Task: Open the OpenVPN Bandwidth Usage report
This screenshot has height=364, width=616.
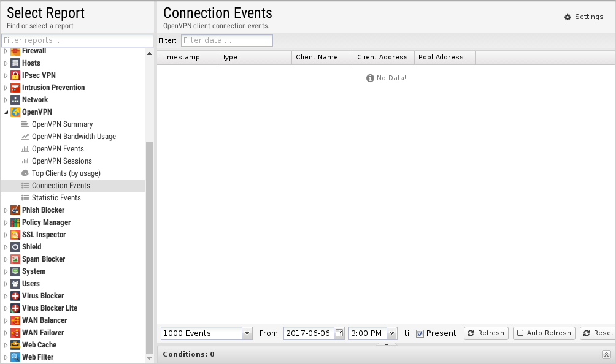Action: 74,137
